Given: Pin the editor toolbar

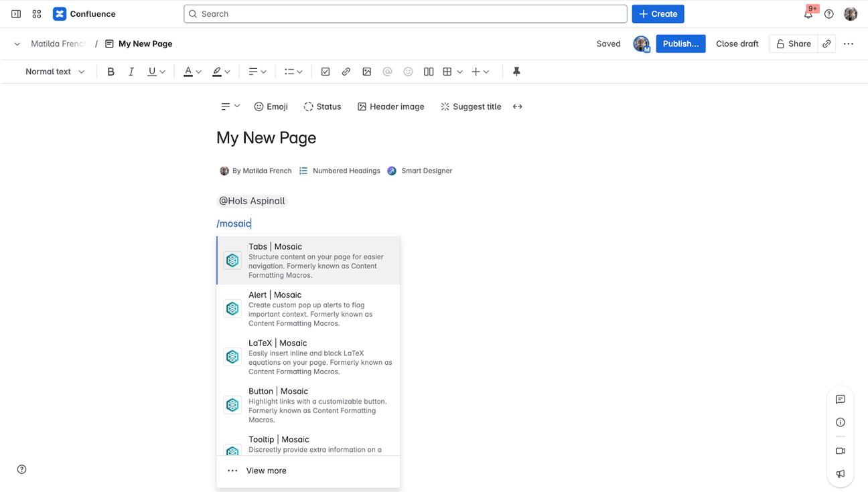Looking at the screenshot, I should pyautogui.click(x=516, y=72).
